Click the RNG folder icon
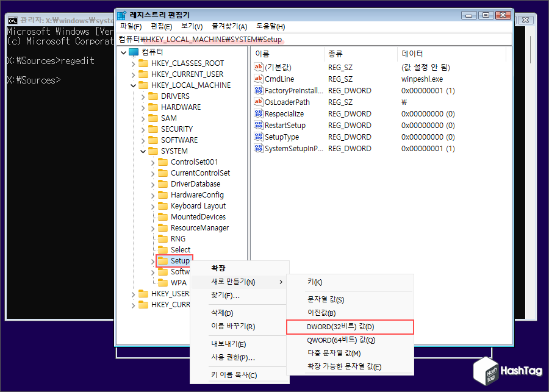This screenshot has height=392, width=549. pyautogui.click(x=163, y=239)
